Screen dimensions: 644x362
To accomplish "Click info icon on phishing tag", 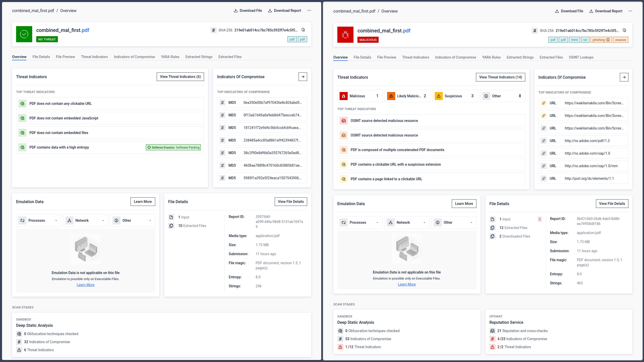I will 608,40.
